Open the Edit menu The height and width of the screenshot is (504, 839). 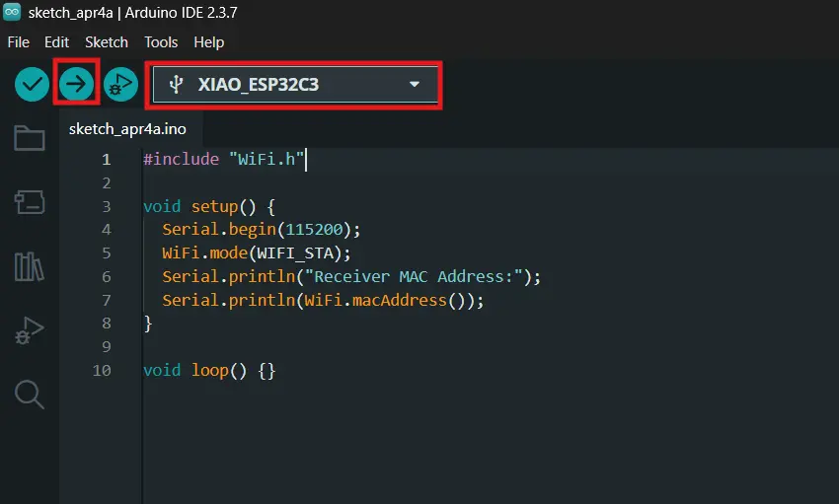(x=56, y=42)
